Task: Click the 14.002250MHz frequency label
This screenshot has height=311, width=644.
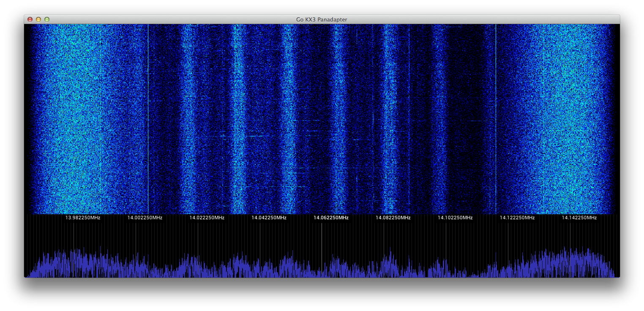Action: tap(145, 218)
